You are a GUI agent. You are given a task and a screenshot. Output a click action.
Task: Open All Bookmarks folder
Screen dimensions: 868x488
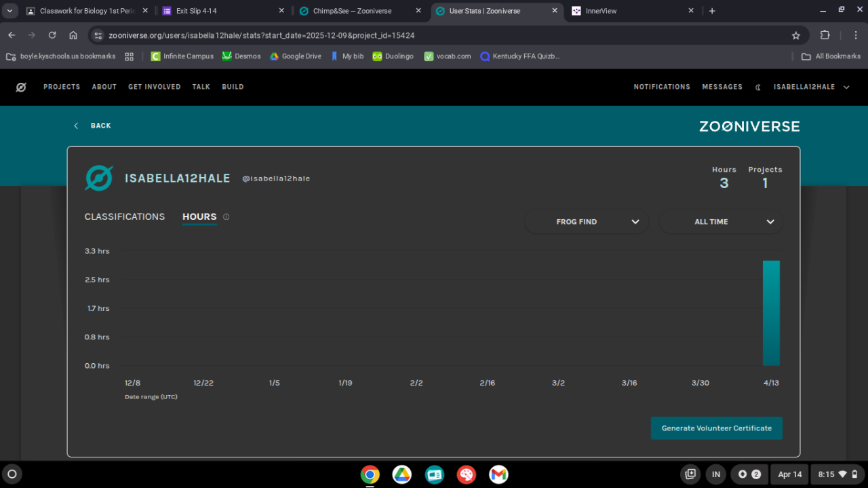pos(831,56)
